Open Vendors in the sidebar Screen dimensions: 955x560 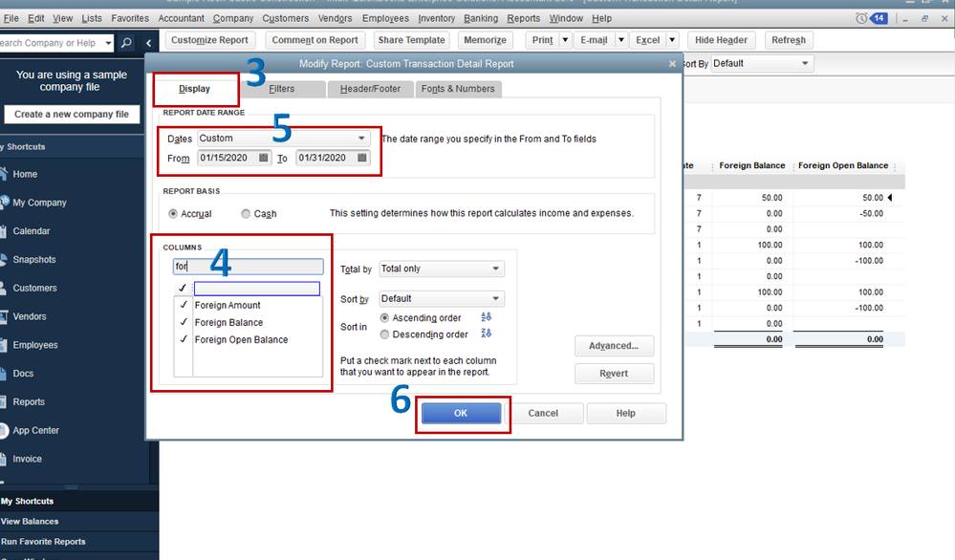point(30,316)
